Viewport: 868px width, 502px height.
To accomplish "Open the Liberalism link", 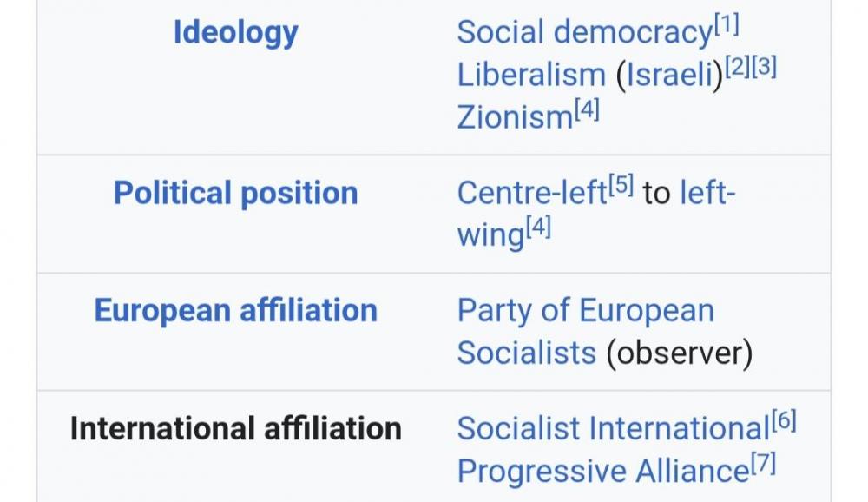I will point(530,75).
